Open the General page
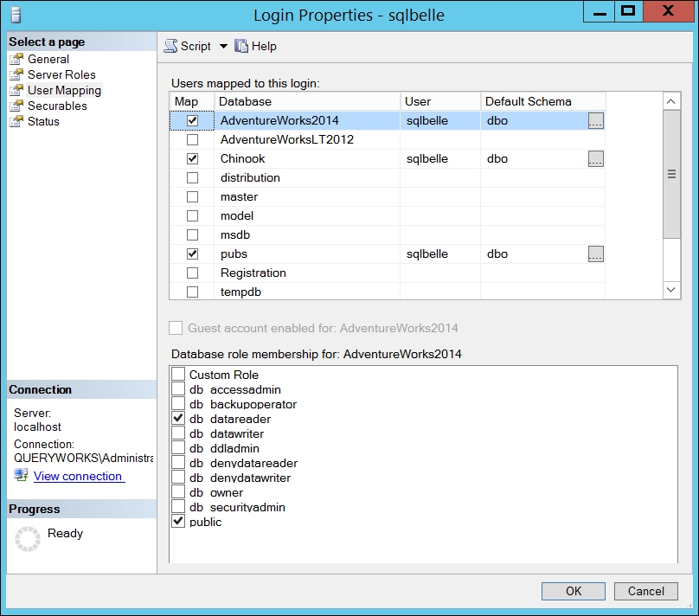This screenshot has width=699, height=616. click(48, 59)
